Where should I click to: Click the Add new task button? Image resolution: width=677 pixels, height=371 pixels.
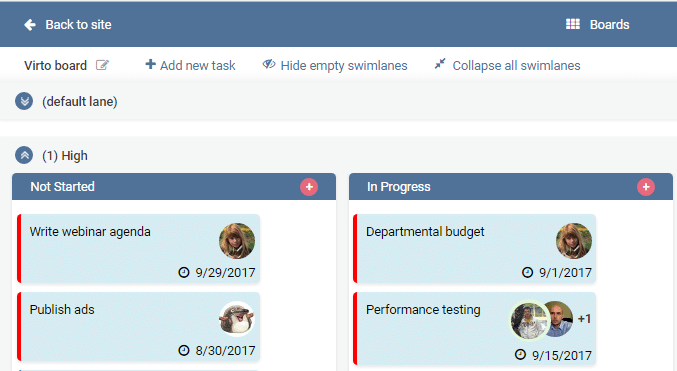pos(190,65)
